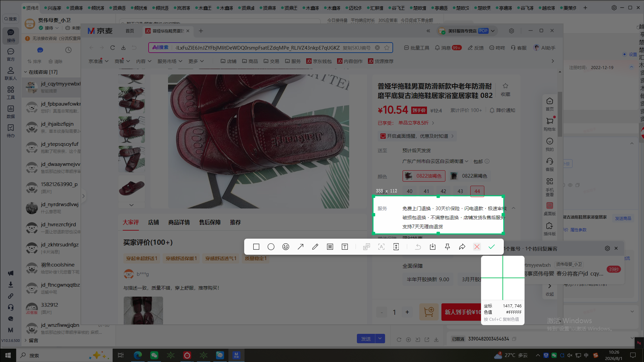Open 手机查看 to view on phone
Image resolution: width=644 pixels, height=362 pixels.
coord(550,187)
